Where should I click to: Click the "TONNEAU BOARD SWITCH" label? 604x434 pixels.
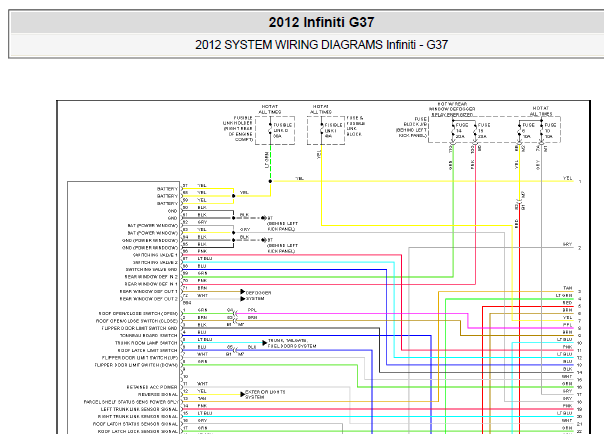pos(149,335)
